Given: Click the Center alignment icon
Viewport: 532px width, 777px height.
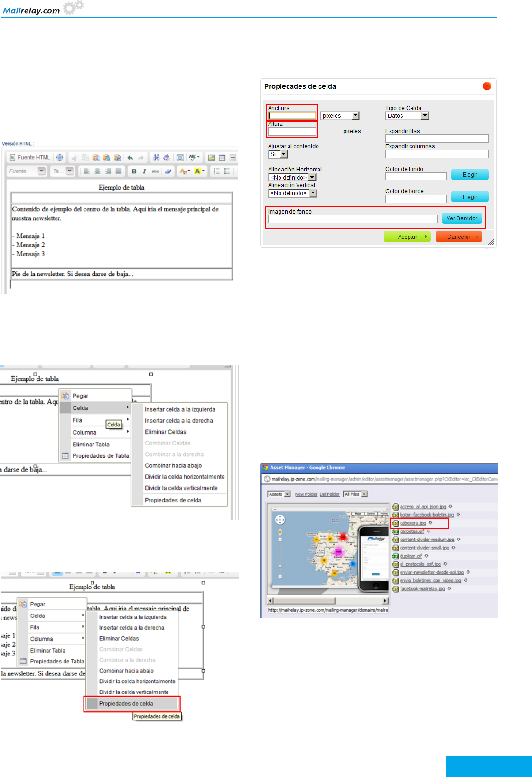Looking at the screenshot, I should 97,171.
